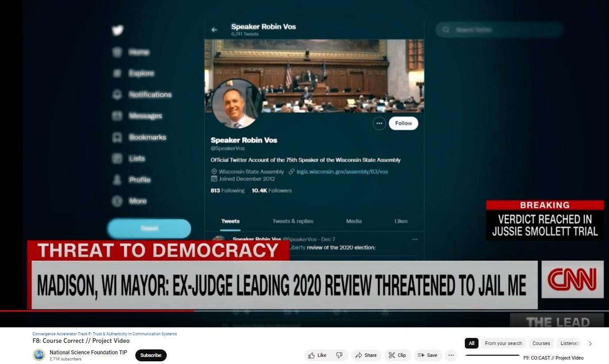Viewport: 609px width, 364px height.
Task: Open the three-dot profile options button
Action: (x=379, y=123)
